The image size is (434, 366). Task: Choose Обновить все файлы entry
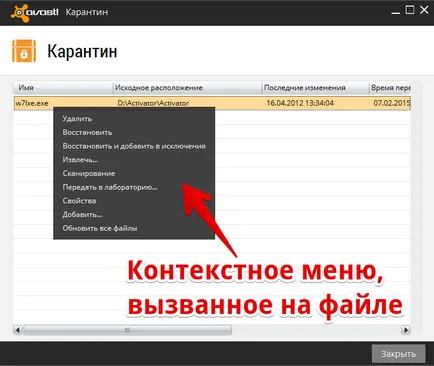tap(100, 228)
